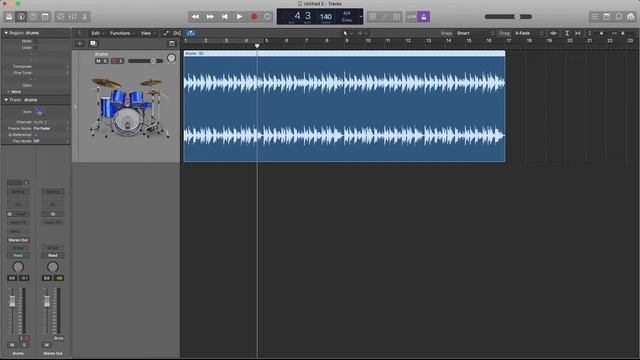Open the LCD display mode dropdown

pyautogui.click(x=361, y=17)
